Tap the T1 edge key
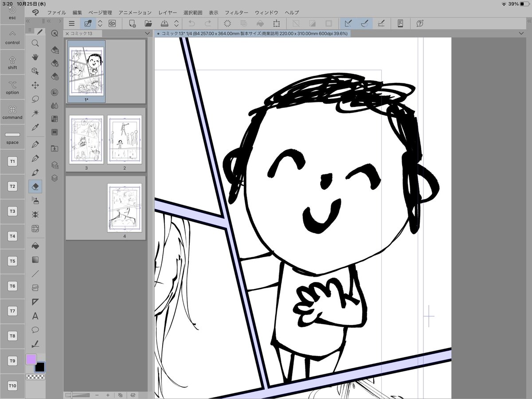Image resolution: width=532 pixels, height=399 pixels. pos(12,162)
